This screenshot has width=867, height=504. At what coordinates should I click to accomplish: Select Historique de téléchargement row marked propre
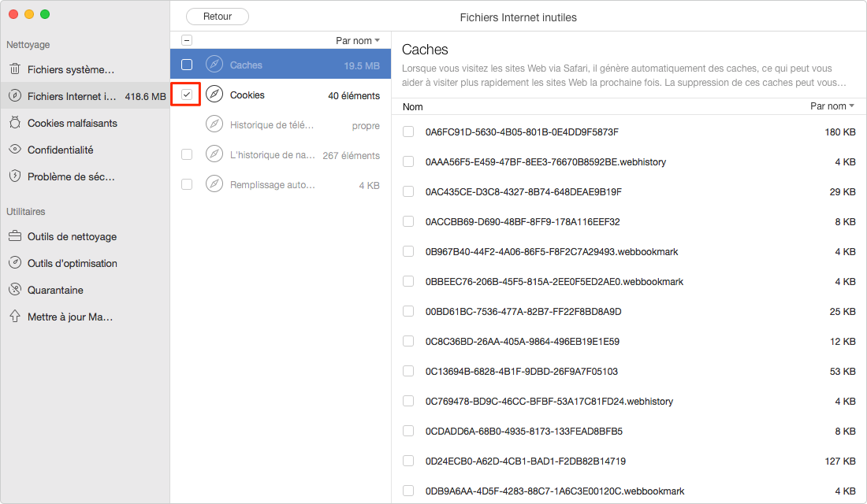[x=281, y=124]
